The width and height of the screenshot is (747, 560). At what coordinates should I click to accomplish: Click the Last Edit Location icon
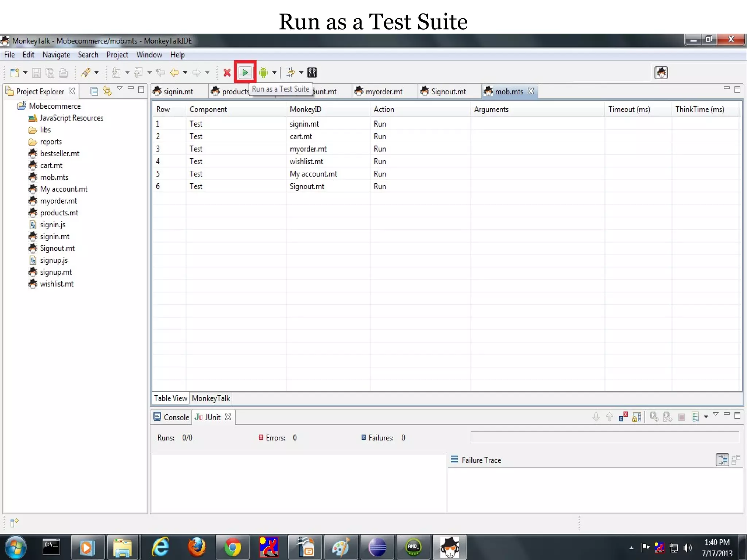pyautogui.click(x=160, y=73)
